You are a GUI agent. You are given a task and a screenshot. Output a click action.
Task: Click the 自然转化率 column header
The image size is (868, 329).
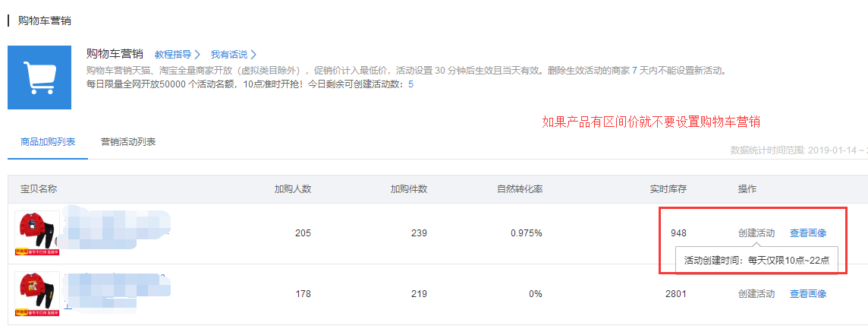[x=520, y=189]
